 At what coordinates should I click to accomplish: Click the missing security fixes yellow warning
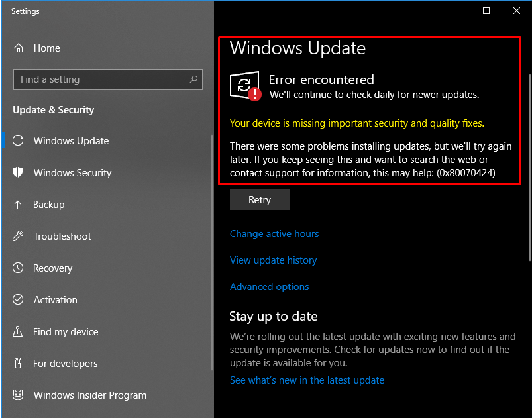point(357,123)
